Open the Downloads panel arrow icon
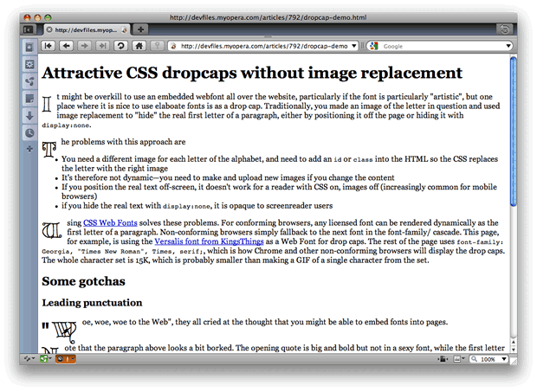537x392 pixels. (29, 116)
